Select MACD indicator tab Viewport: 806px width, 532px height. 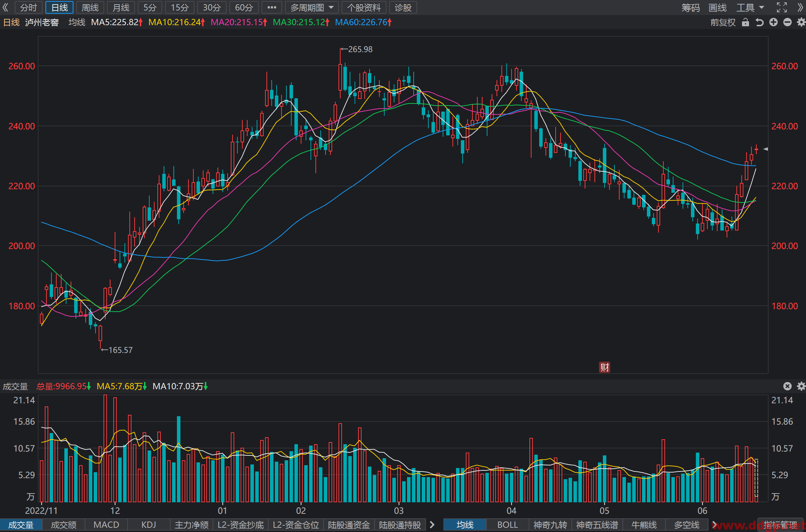coord(106,525)
